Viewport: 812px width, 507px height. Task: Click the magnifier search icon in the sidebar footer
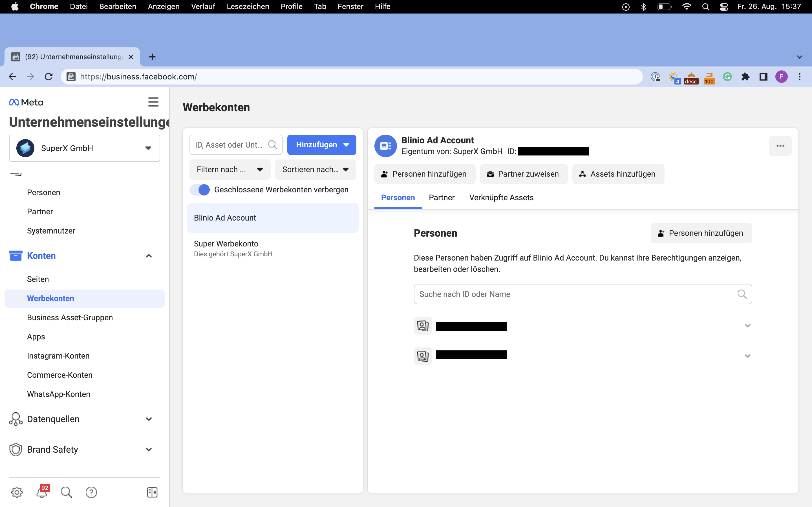(x=66, y=492)
